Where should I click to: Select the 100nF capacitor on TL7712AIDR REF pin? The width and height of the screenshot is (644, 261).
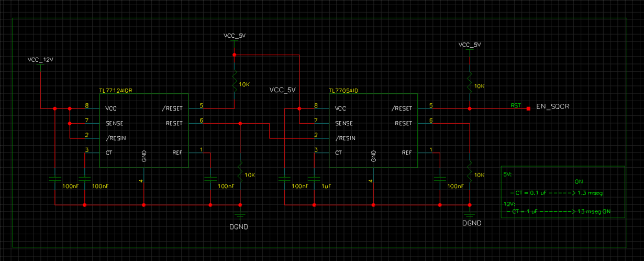coord(210,178)
